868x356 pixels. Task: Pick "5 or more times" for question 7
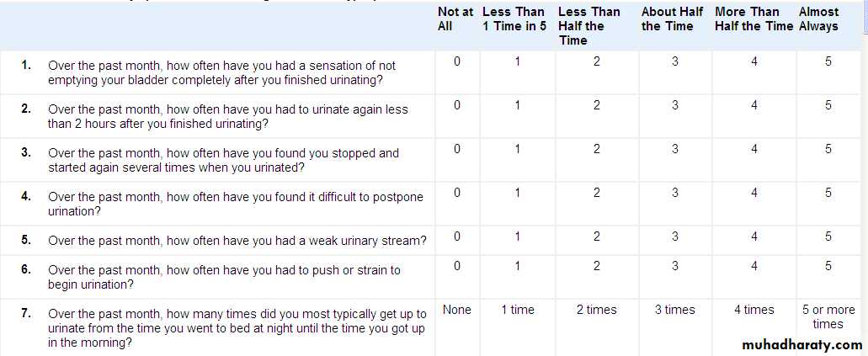pyautogui.click(x=828, y=316)
